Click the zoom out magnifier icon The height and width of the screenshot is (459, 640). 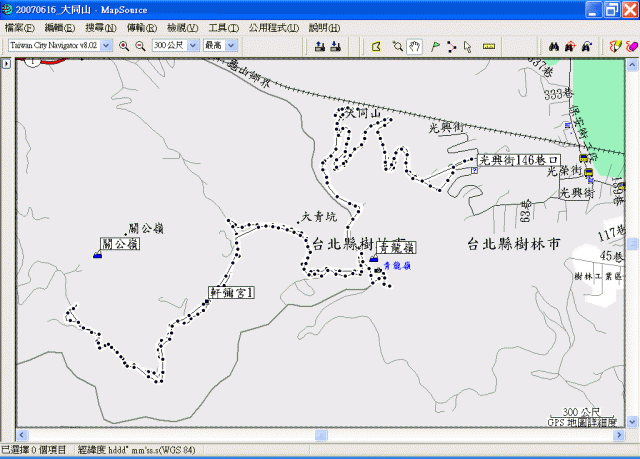pyautogui.click(x=140, y=46)
